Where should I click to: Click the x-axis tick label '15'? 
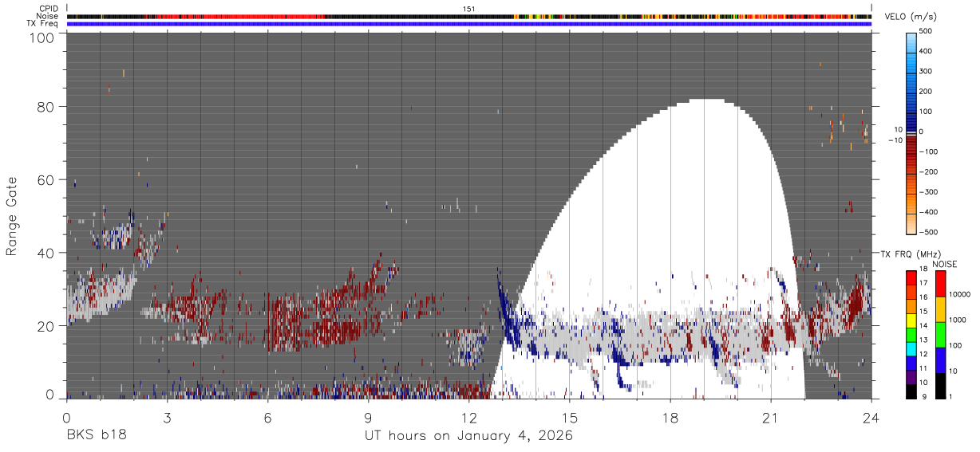[x=570, y=417]
